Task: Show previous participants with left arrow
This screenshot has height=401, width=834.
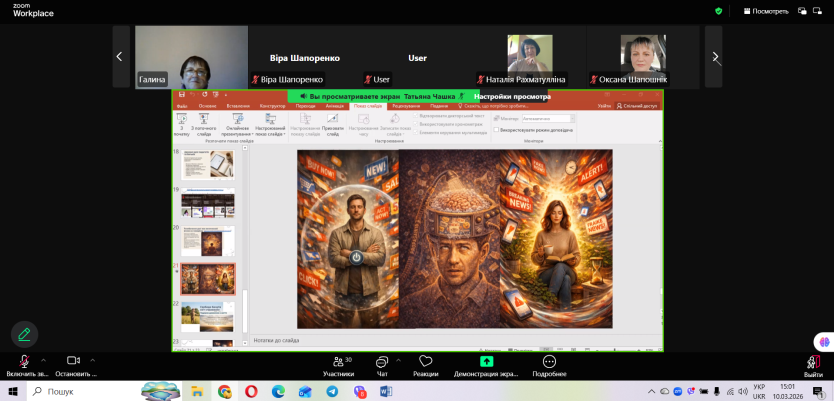Action: point(120,57)
